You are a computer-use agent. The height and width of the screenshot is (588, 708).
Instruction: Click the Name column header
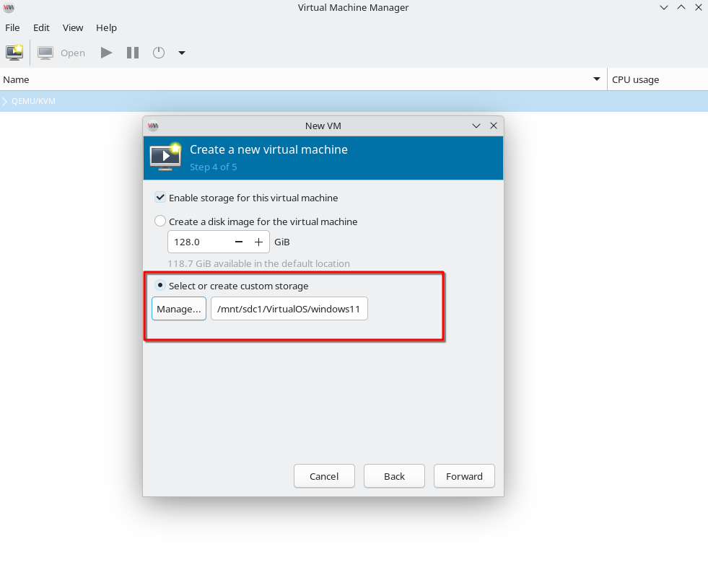(303, 79)
